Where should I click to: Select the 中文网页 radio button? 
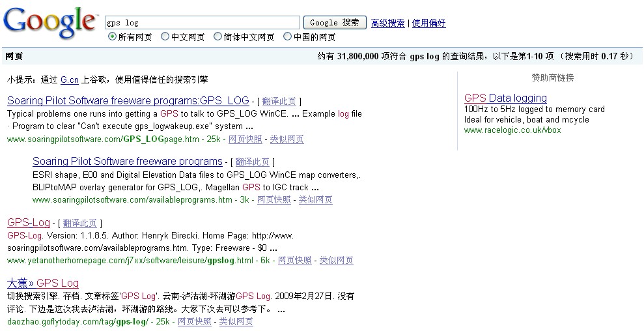[x=165, y=36]
